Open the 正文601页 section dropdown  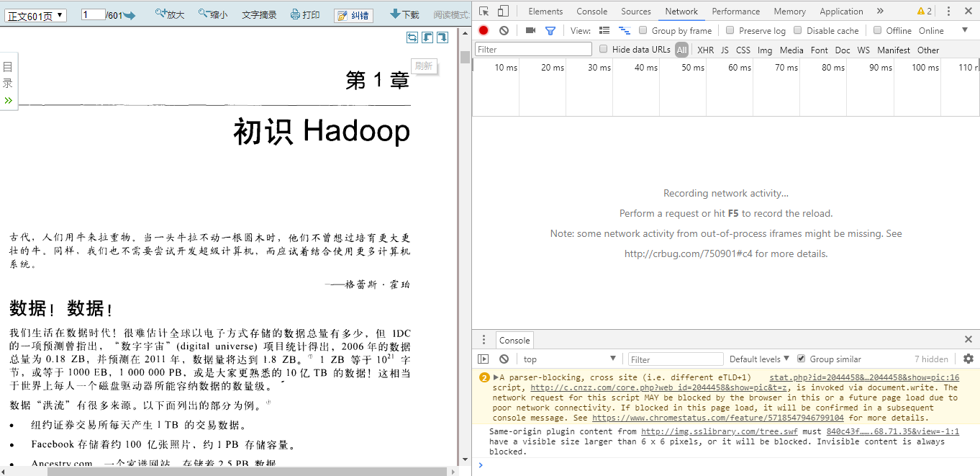pyautogui.click(x=36, y=15)
